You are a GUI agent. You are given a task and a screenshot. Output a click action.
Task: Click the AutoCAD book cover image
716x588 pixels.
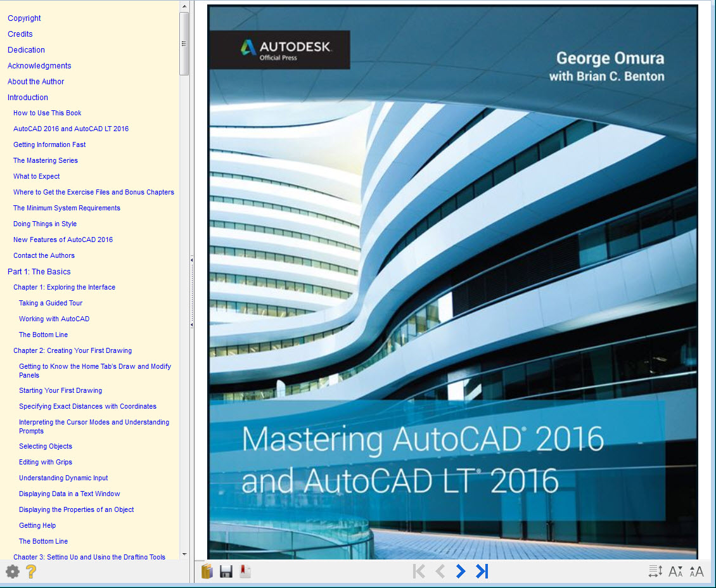coord(452,282)
